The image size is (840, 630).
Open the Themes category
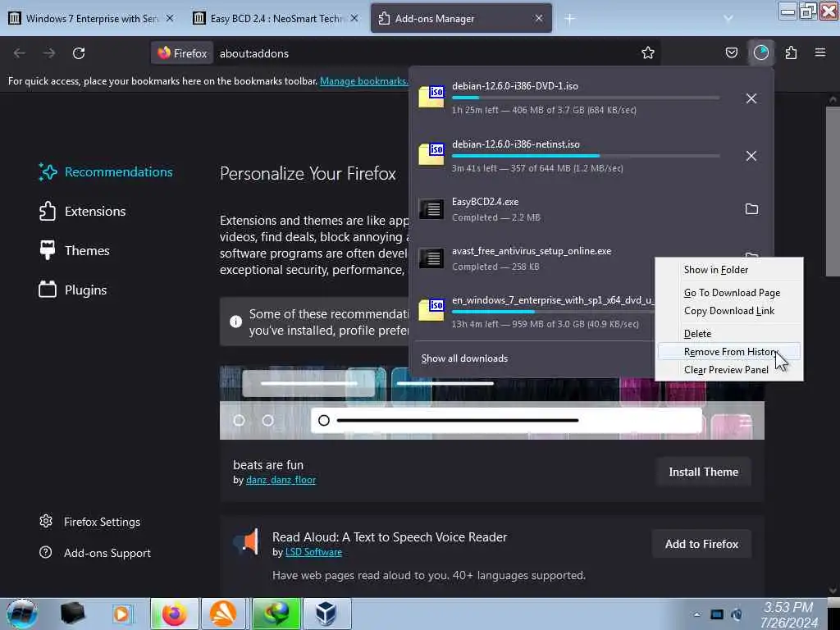pos(75,251)
